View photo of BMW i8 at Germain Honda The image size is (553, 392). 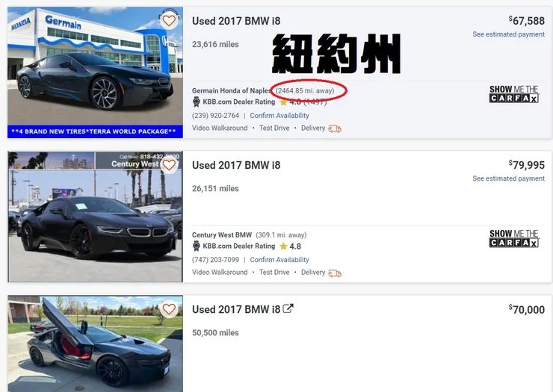click(95, 72)
